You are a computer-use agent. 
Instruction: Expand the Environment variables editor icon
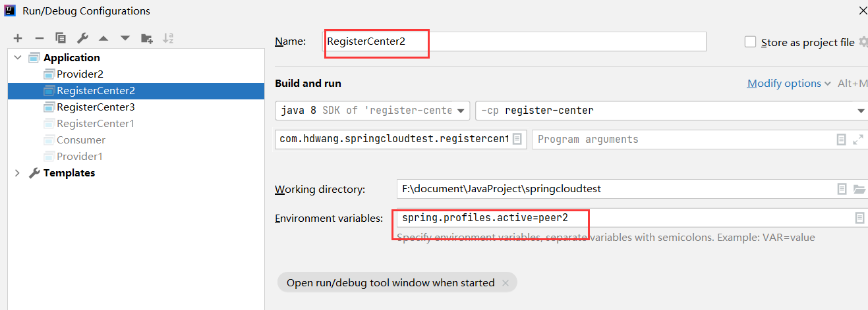click(x=859, y=218)
